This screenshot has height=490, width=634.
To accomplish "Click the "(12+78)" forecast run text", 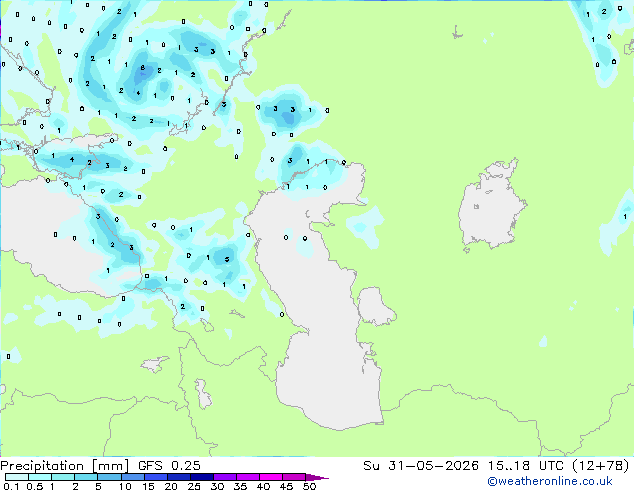I will point(600,465).
